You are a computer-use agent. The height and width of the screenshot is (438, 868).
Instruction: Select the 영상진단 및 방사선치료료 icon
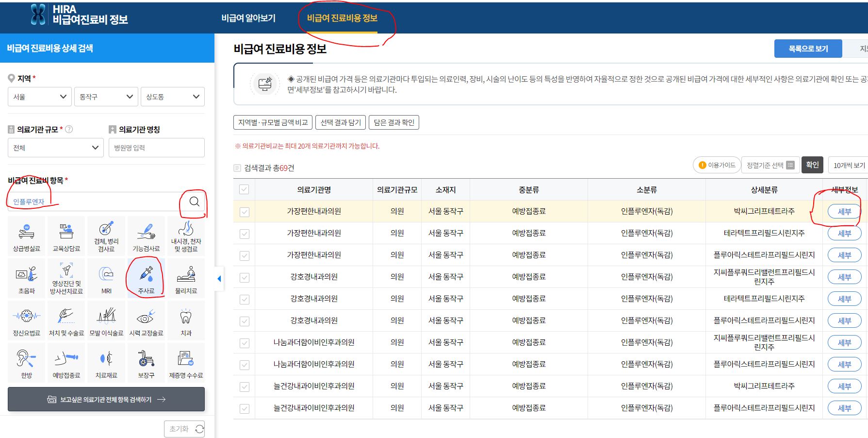66,278
